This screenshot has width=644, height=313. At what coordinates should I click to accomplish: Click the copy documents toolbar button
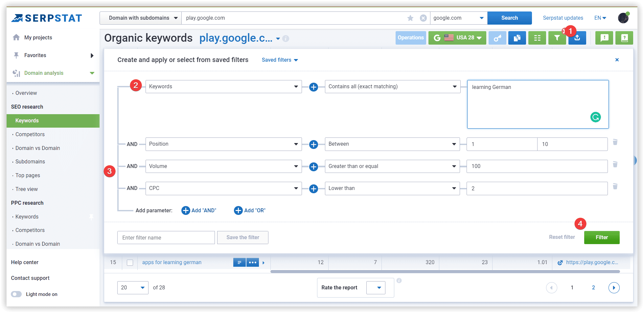(x=517, y=38)
